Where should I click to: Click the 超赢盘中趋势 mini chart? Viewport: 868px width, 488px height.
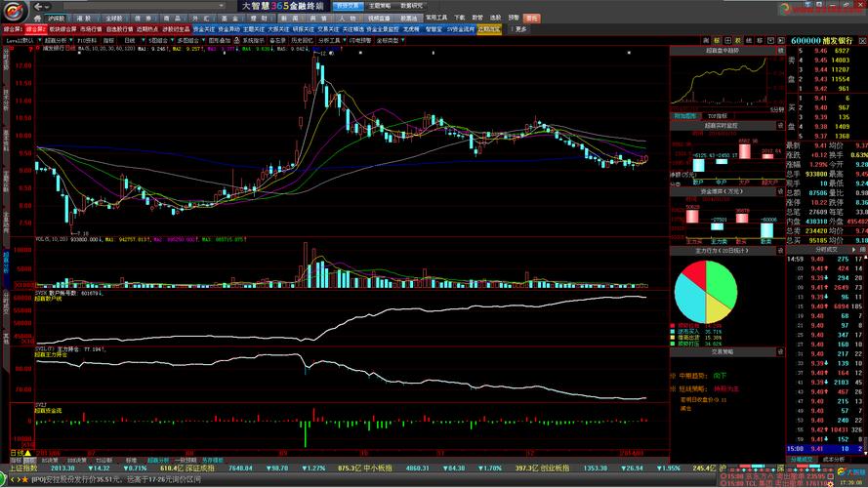(x=722, y=81)
